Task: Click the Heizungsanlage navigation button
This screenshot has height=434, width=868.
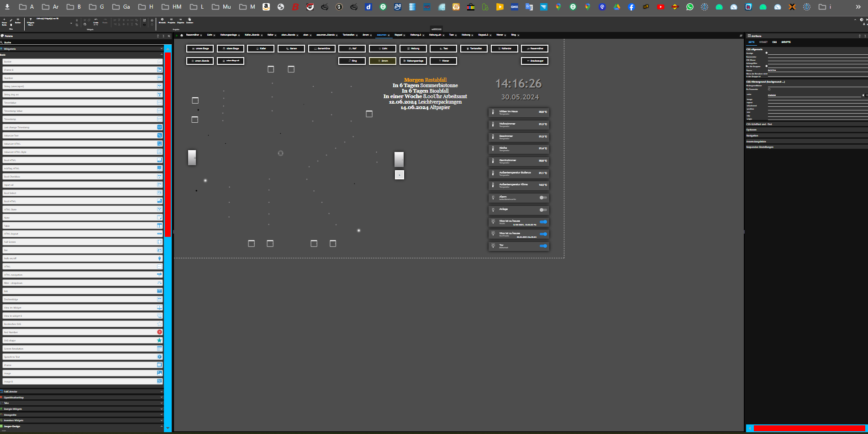Action: [413, 61]
